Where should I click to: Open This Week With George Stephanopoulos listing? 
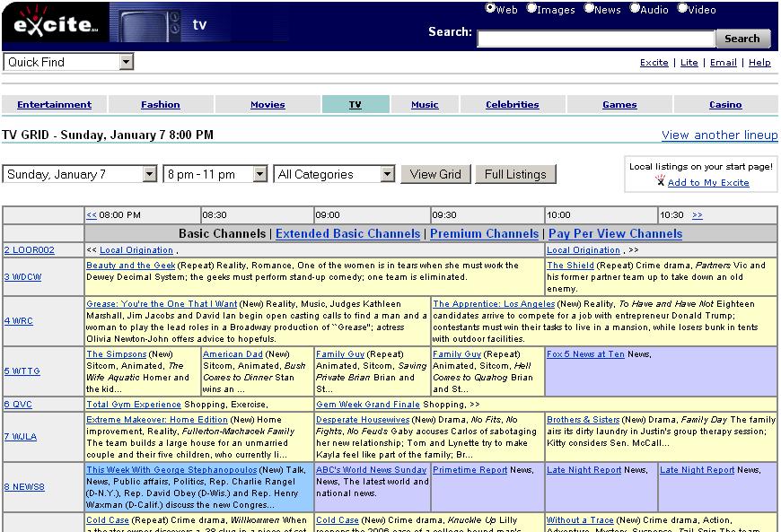pyautogui.click(x=171, y=470)
